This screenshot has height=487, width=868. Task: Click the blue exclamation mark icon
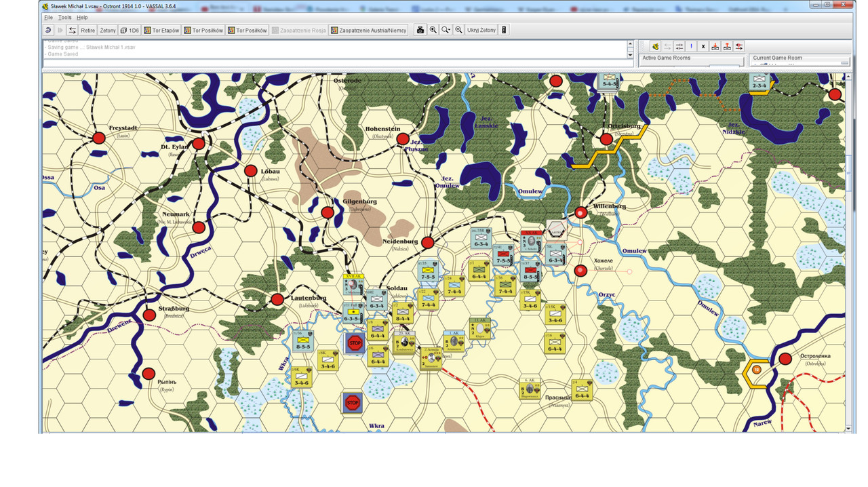click(x=691, y=47)
